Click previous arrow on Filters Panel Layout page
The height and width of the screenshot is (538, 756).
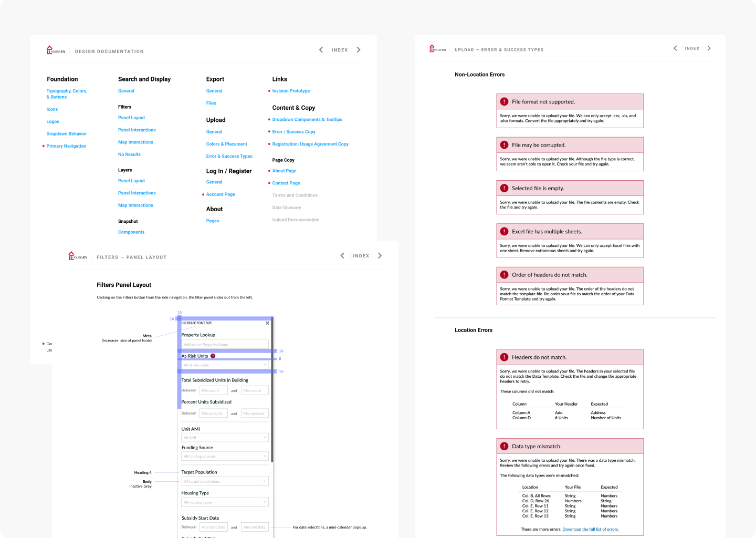pos(342,256)
